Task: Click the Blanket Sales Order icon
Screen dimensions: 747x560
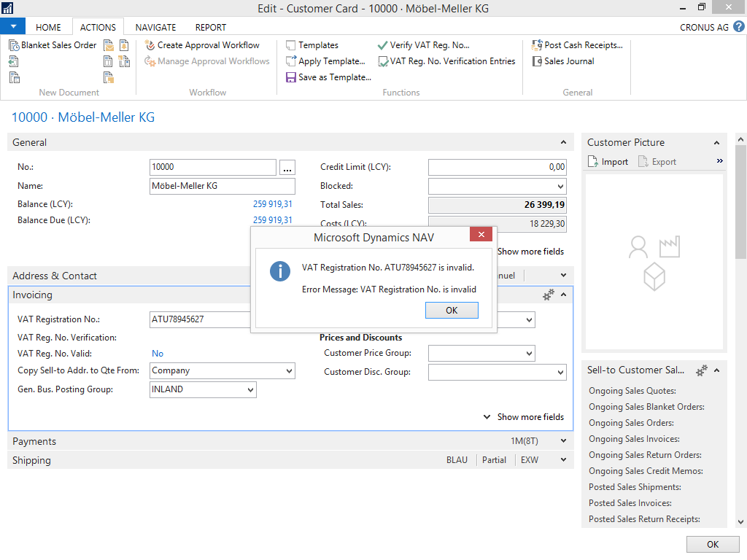Action: [x=14, y=45]
